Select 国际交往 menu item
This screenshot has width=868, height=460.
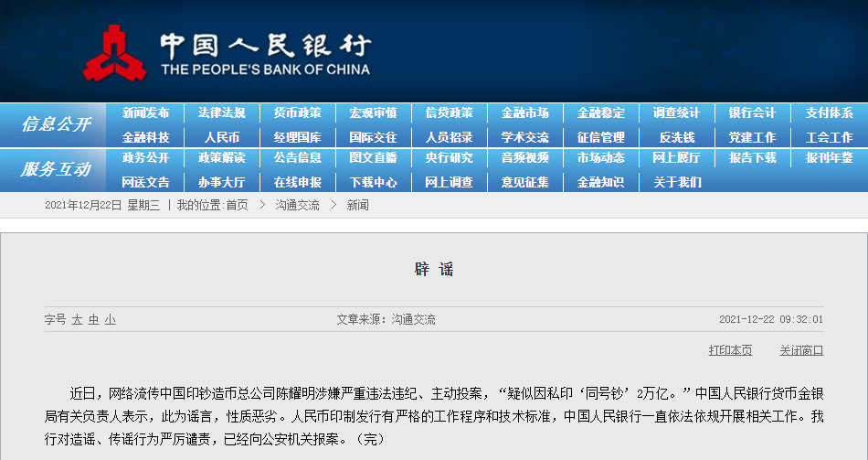coord(373,137)
